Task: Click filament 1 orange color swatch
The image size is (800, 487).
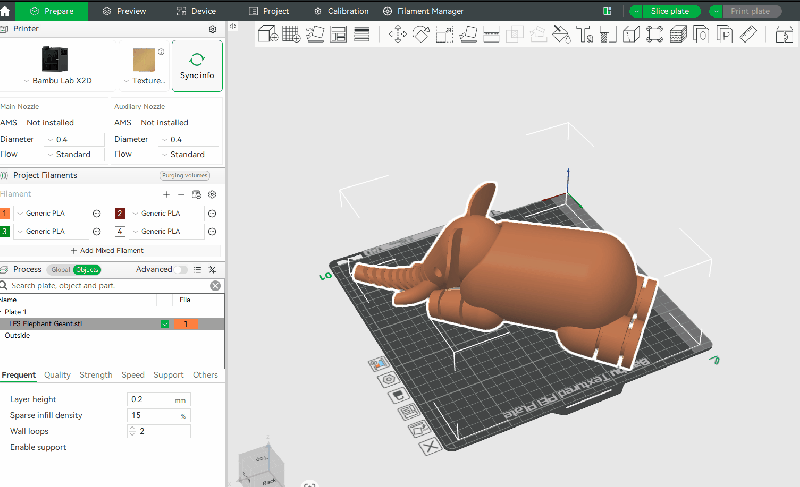Action: (x=5, y=213)
